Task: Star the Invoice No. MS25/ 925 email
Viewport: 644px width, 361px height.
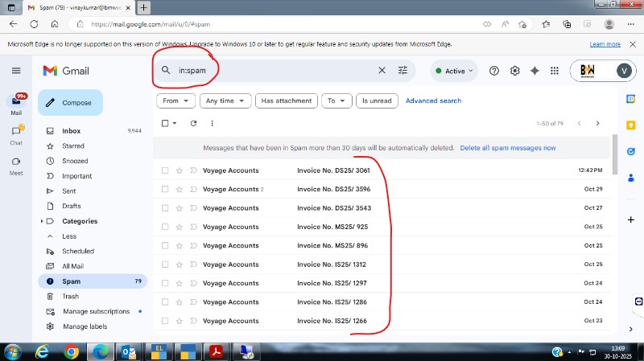Action: coord(180,227)
